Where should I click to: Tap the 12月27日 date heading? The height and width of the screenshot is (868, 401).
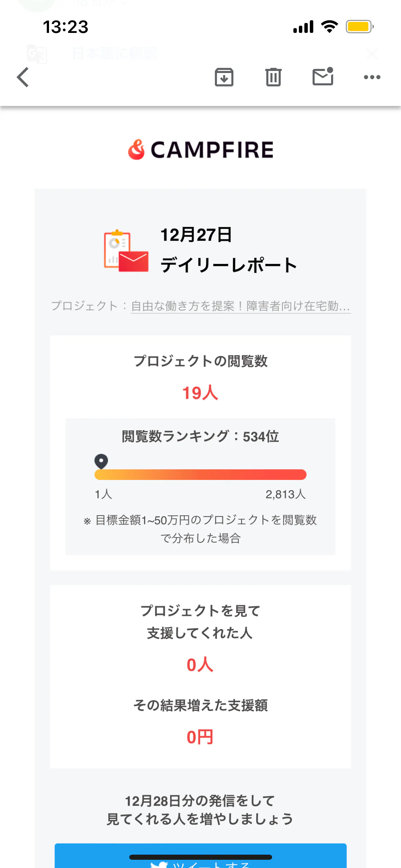[x=196, y=235]
